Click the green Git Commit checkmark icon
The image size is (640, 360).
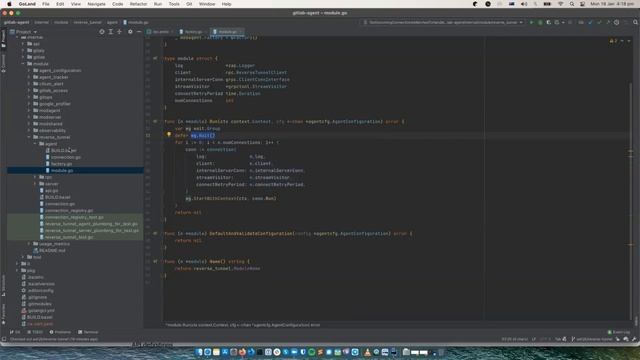click(x=599, y=22)
